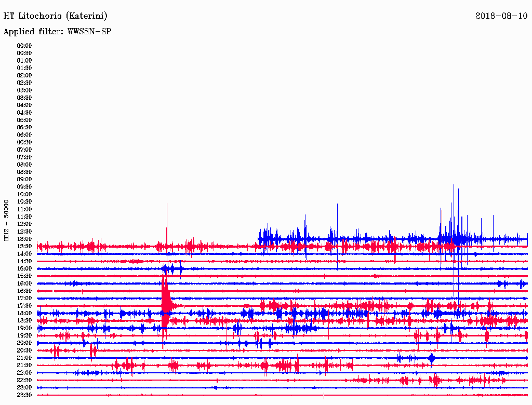Select the 20:00 time label
The height and width of the screenshot is (405, 532).
tap(24, 343)
